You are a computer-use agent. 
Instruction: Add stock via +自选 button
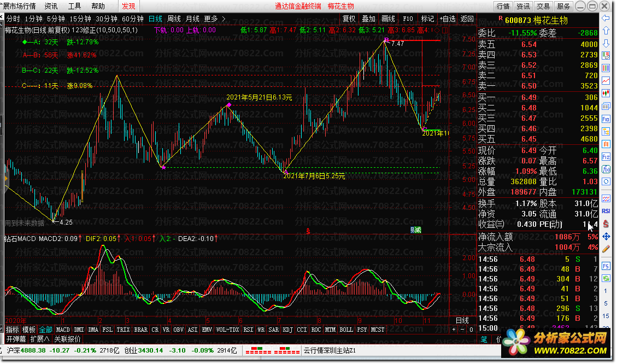point(448,19)
